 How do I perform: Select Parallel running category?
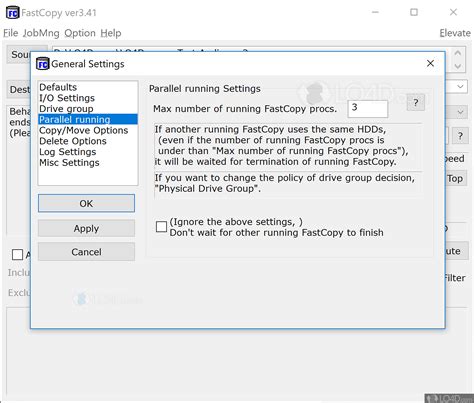88,119
